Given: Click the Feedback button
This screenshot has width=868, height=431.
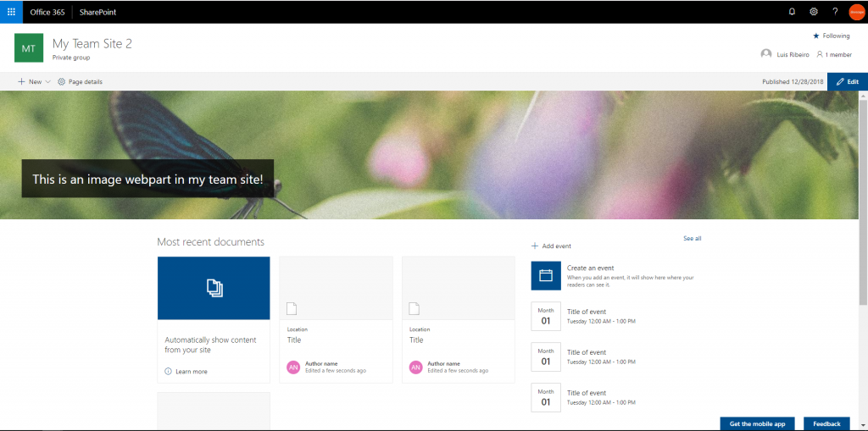Looking at the screenshot, I should [826, 424].
